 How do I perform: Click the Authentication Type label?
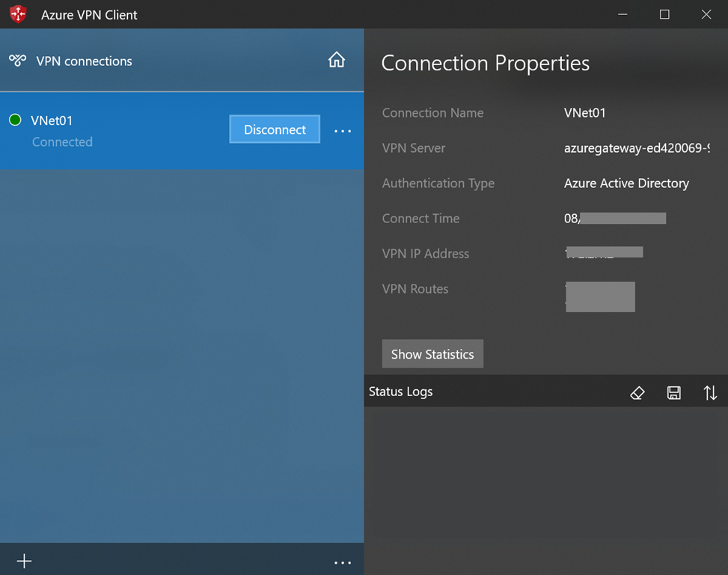tap(438, 183)
